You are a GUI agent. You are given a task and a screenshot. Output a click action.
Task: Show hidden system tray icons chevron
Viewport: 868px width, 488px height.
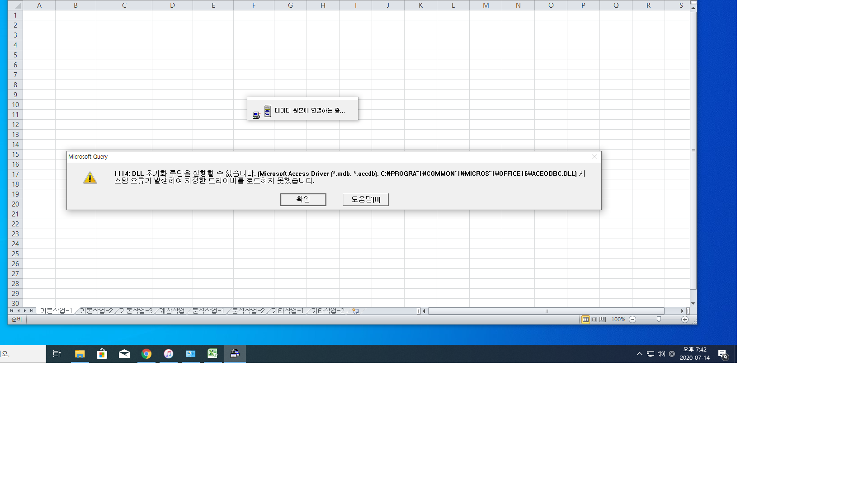pos(639,354)
